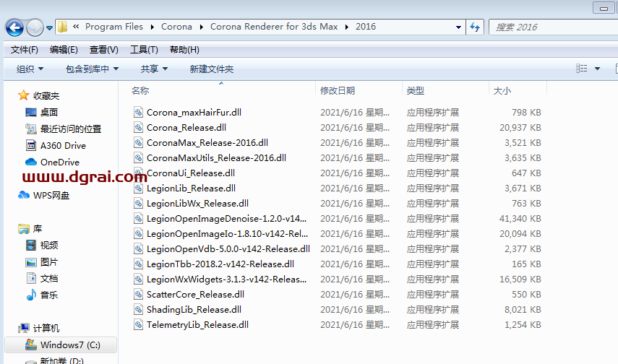Open the 工具(T) menu
The image size is (618, 364).
click(x=144, y=50)
